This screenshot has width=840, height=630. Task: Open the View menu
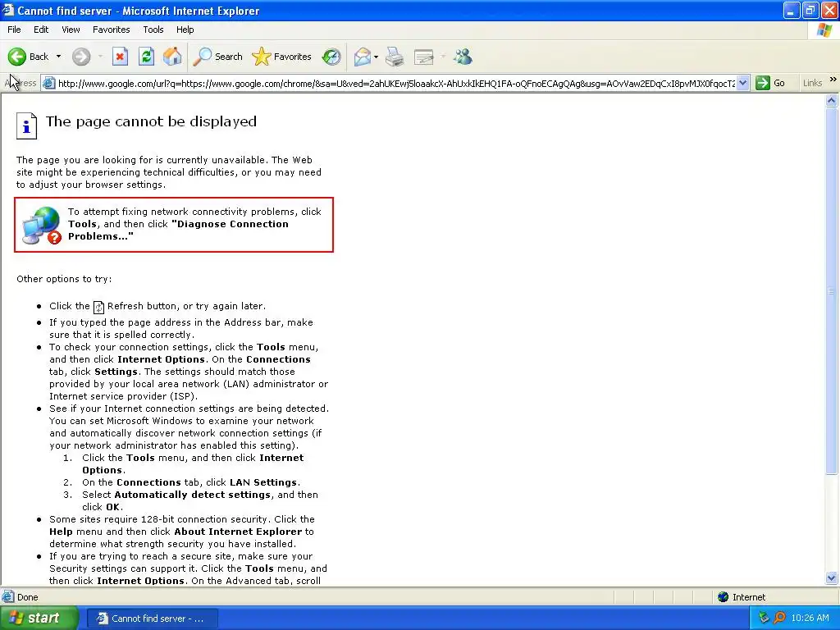71,30
